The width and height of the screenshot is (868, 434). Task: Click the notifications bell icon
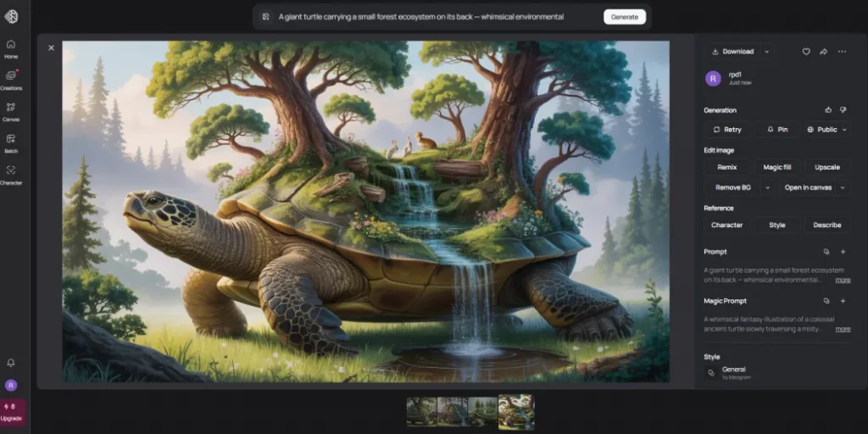[x=11, y=363]
